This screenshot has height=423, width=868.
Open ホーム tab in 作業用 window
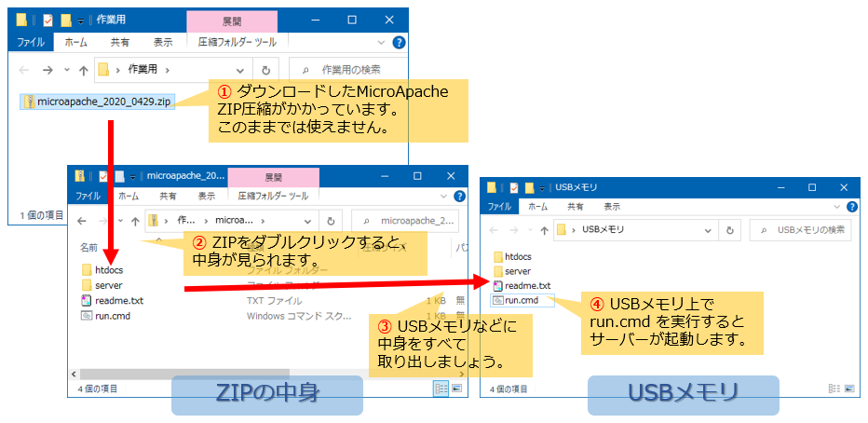[x=76, y=42]
